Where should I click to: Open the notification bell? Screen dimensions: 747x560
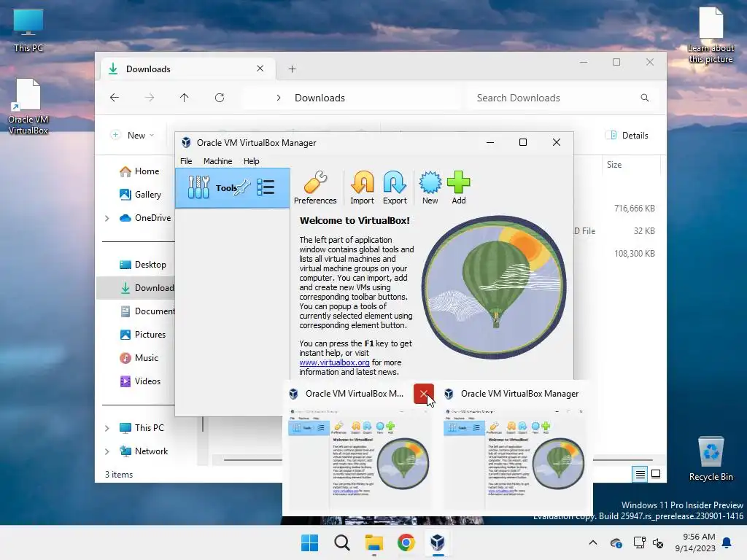pos(727,542)
